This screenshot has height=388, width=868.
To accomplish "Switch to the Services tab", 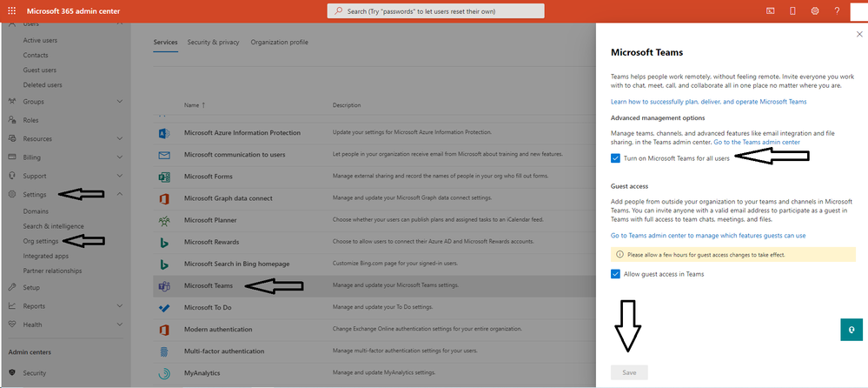I will tap(165, 42).
